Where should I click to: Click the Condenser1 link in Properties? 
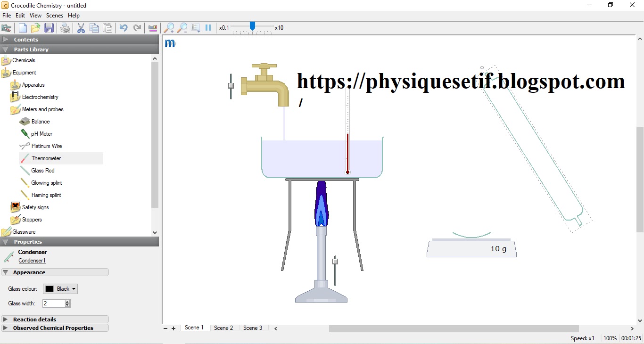coord(32,261)
